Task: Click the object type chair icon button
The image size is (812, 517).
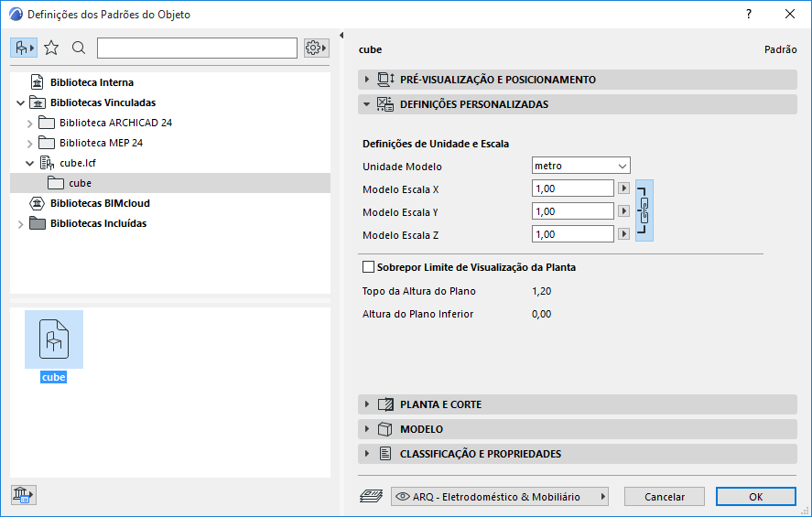Action: (x=23, y=48)
